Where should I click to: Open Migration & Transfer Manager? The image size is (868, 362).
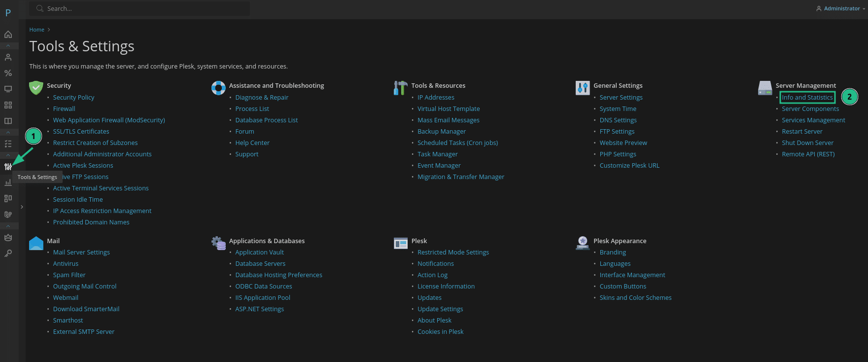pyautogui.click(x=461, y=177)
